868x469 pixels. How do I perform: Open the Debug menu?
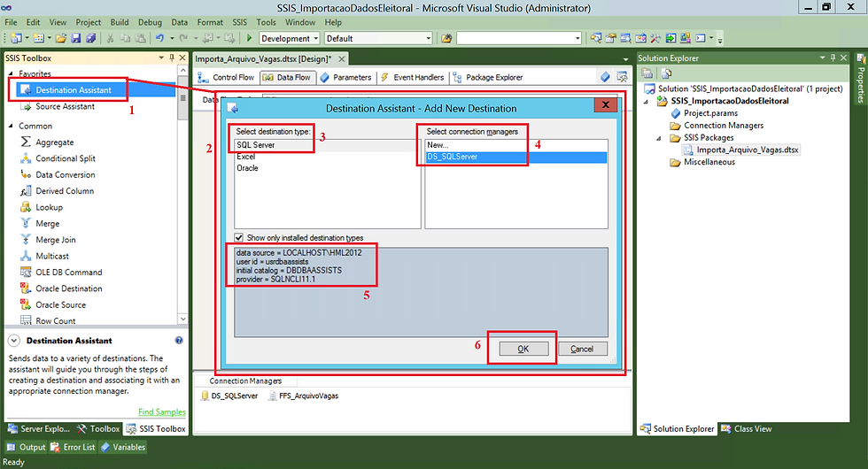(x=150, y=22)
